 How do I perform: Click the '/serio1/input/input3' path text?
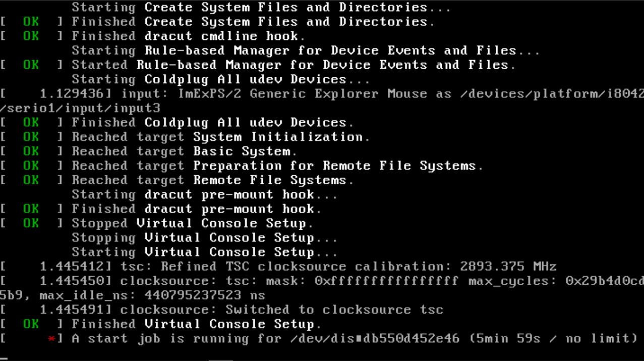point(80,108)
